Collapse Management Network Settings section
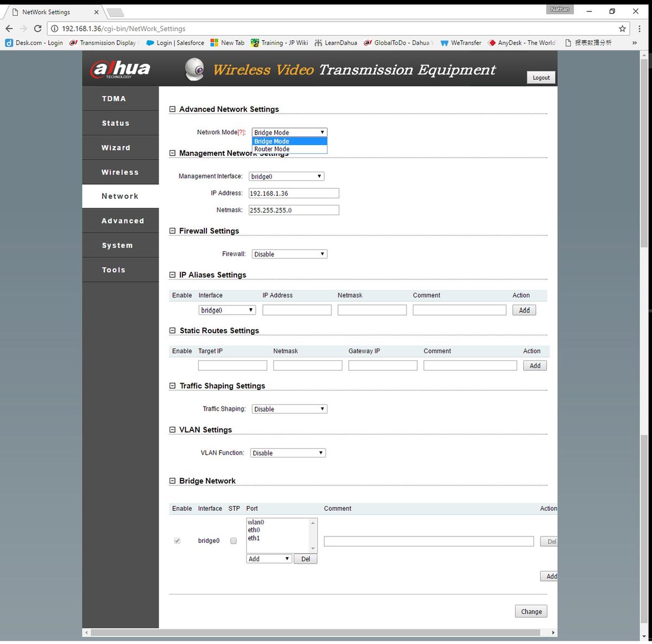This screenshot has height=644, width=652. (x=173, y=153)
